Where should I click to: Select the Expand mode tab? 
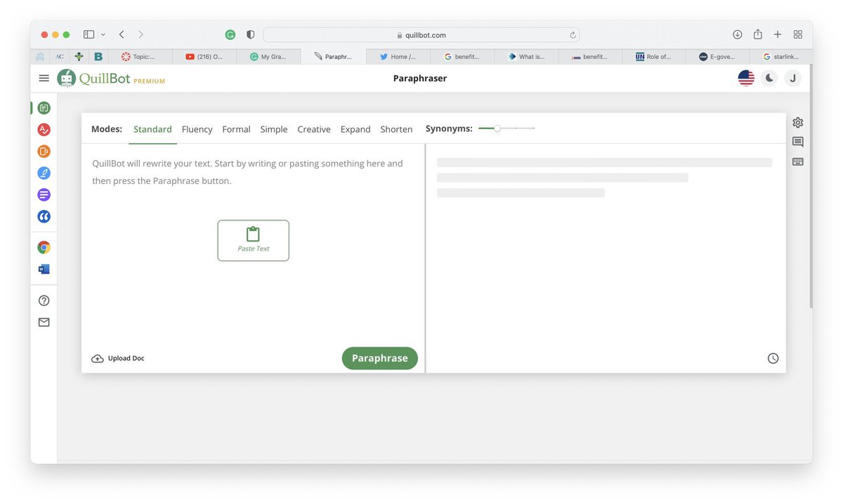point(355,129)
